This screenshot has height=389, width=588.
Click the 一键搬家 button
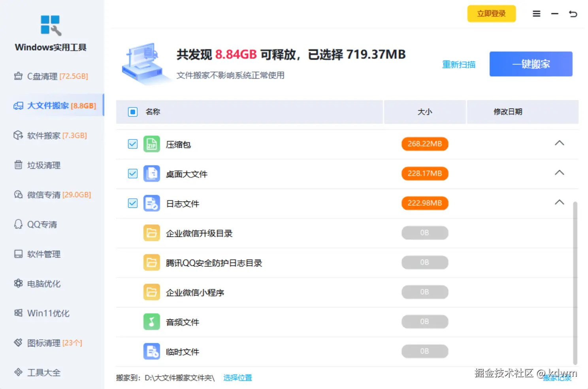[531, 64]
